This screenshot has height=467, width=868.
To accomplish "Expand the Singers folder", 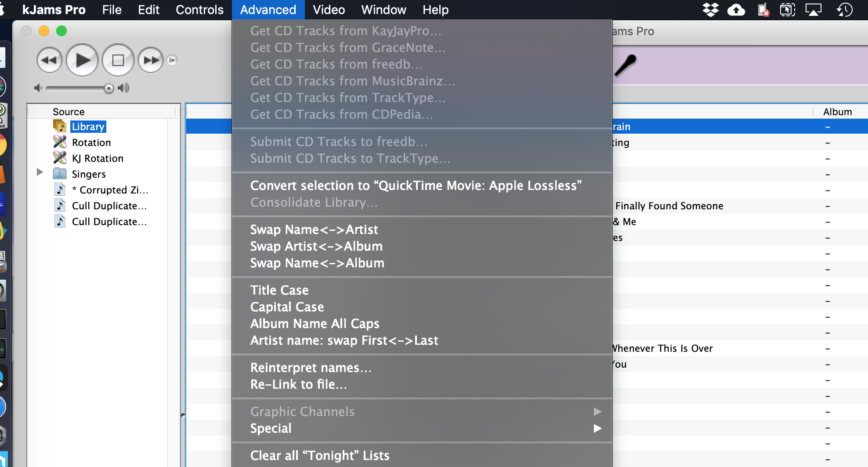I will click(40, 172).
